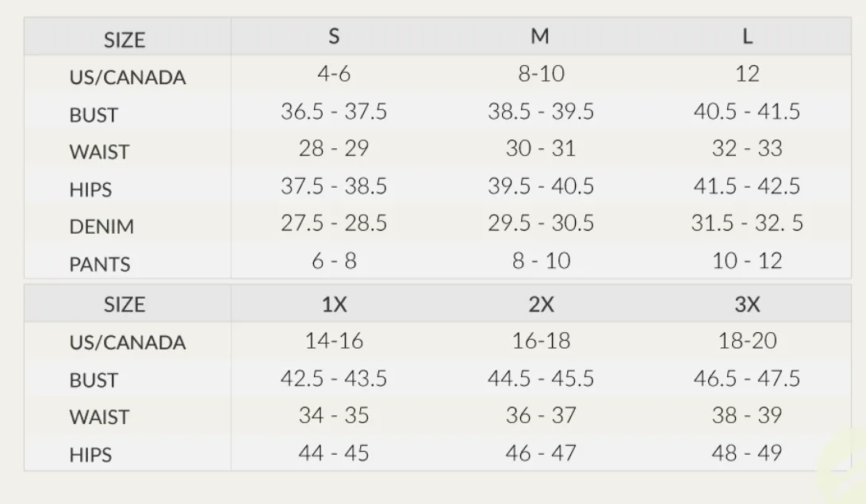The width and height of the screenshot is (866, 504).
Task: Select the S denim value 27.5 - 28.5
Action: (334, 223)
